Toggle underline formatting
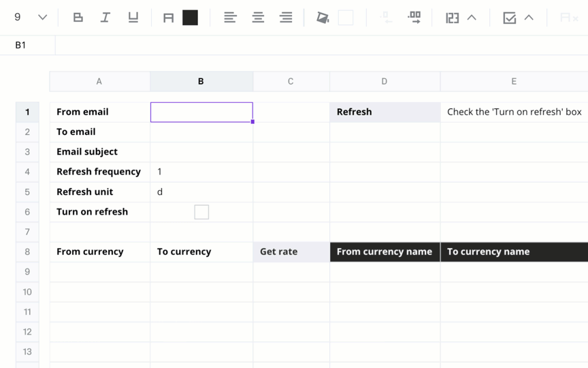 tap(133, 17)
